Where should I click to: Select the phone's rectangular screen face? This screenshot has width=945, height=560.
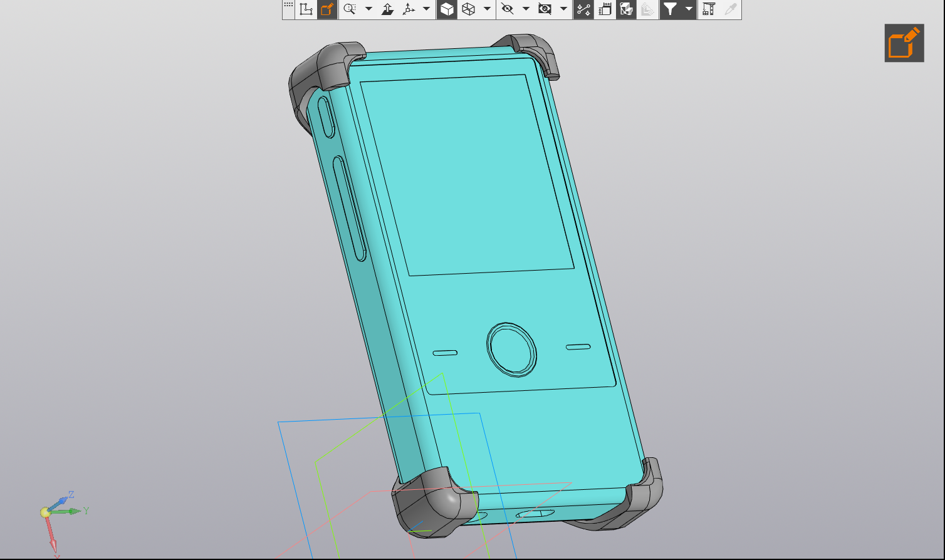click(467, 175)
